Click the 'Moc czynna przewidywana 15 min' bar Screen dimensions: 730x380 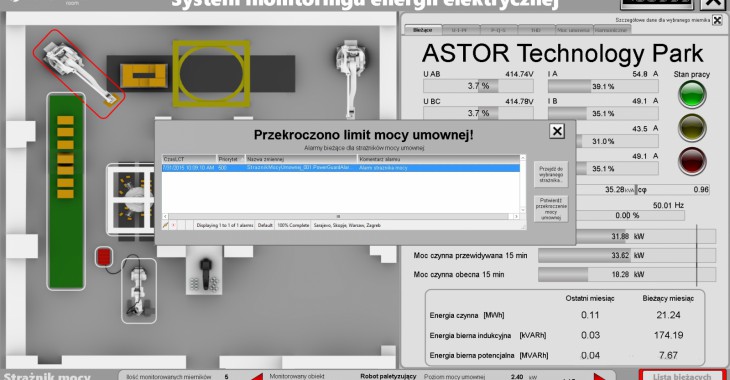[x=627, y=255]
